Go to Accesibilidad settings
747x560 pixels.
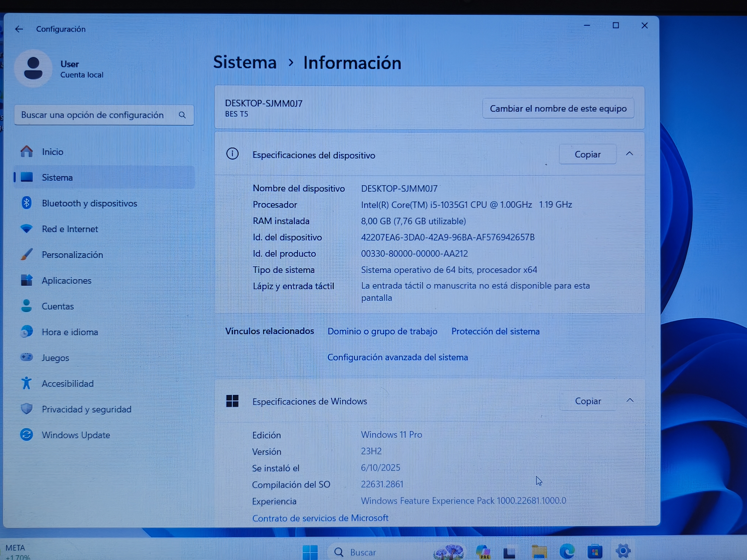(x=67, y=384)
